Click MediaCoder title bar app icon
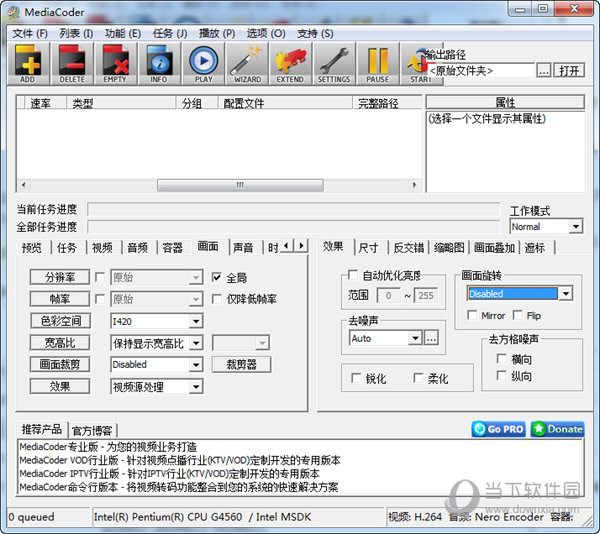600x534 pixels. (14, 12)
